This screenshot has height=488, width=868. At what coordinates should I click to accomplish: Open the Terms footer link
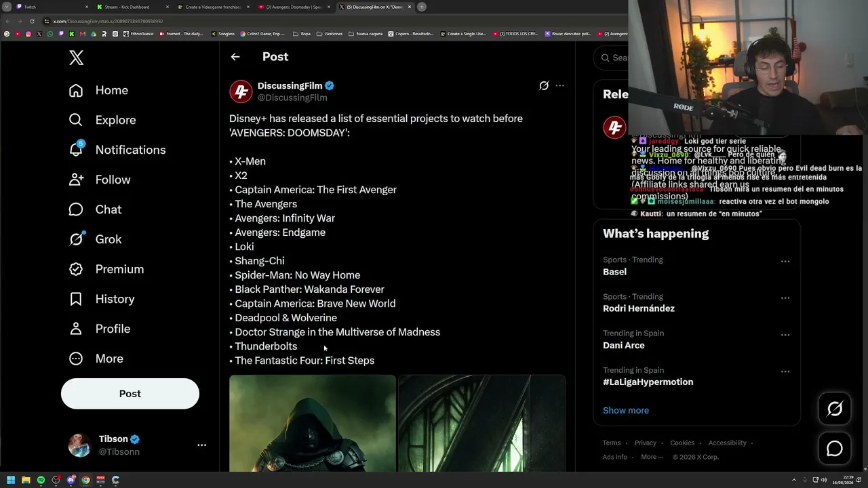612,443
